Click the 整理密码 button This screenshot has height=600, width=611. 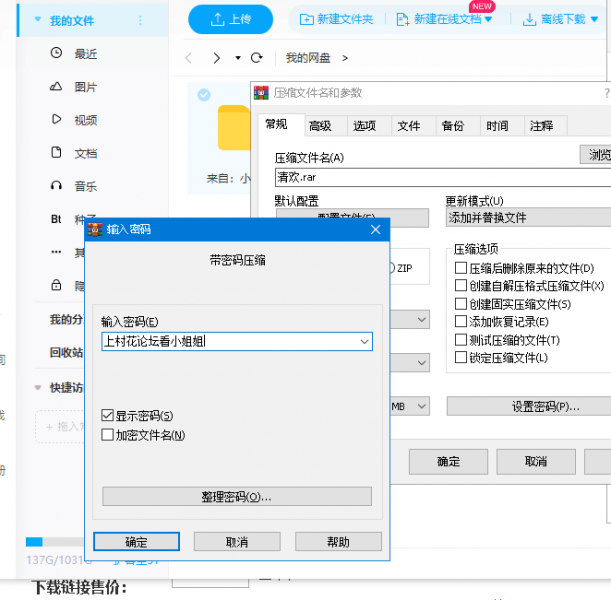[x=237, y=497]
